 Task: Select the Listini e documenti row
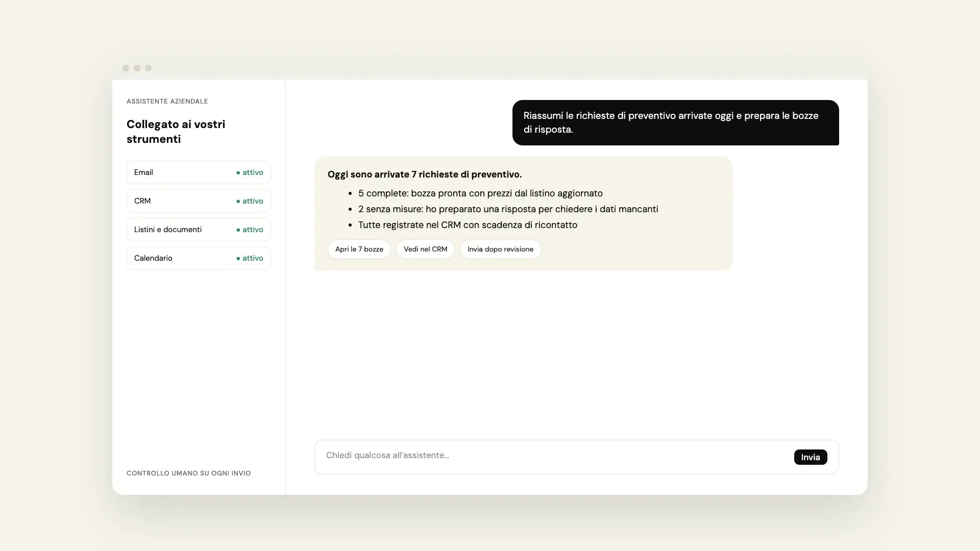(199, 230)
